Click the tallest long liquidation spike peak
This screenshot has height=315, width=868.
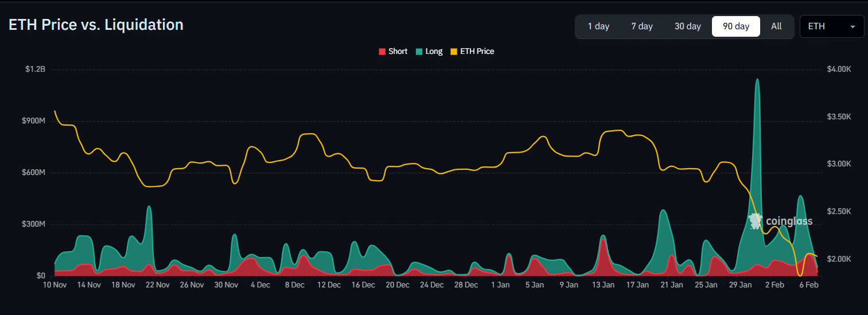(757, 80)
